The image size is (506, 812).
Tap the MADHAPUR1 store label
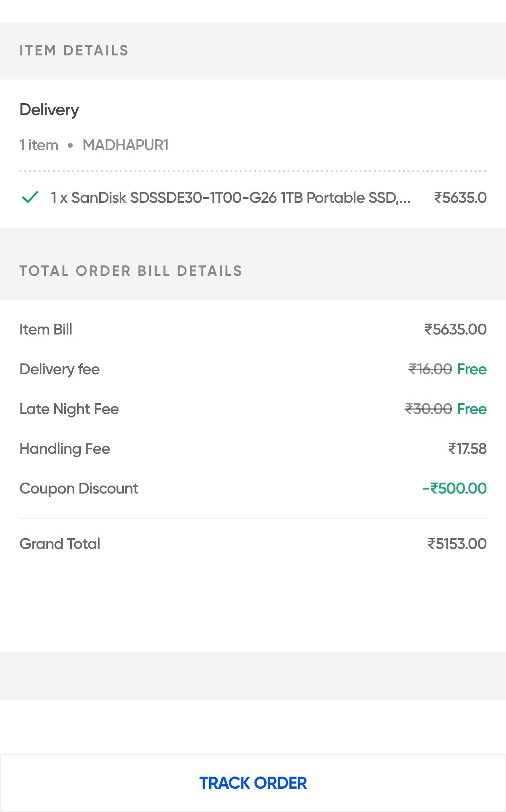125,145
